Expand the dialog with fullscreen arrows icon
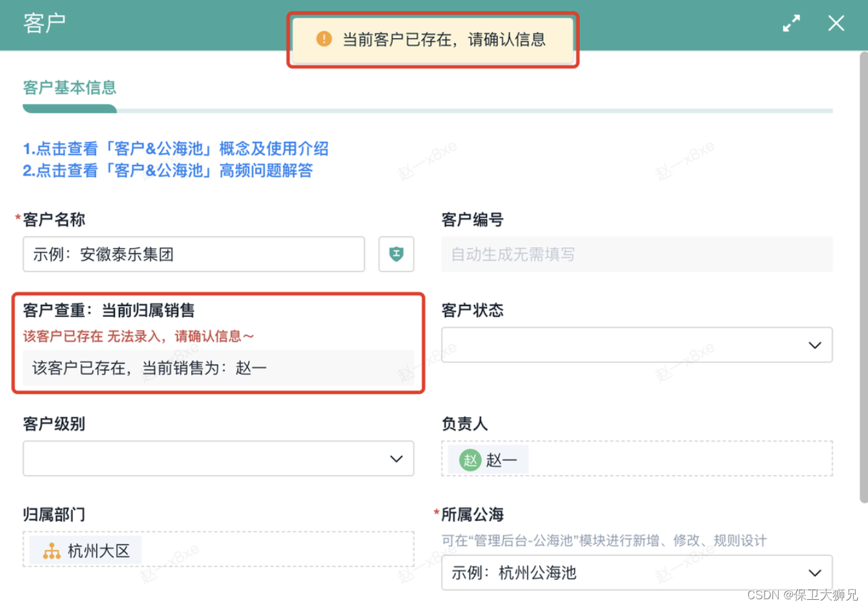The height and width of the screenshot is (607, 868). pos(791,23)
